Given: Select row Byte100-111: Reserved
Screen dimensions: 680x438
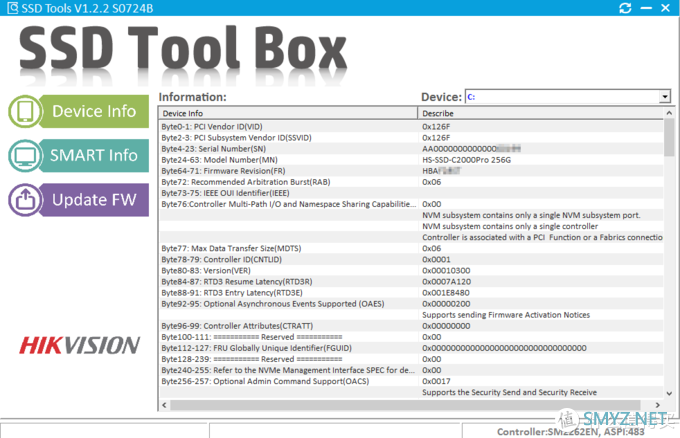Looking at the screenshot, I should click(411, 337).
